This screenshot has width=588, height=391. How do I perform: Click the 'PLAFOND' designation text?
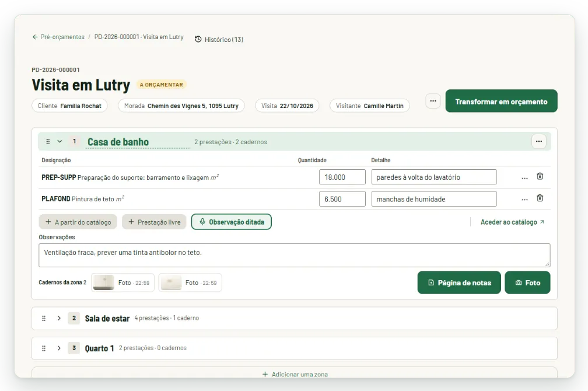click(x=56, y=199)
